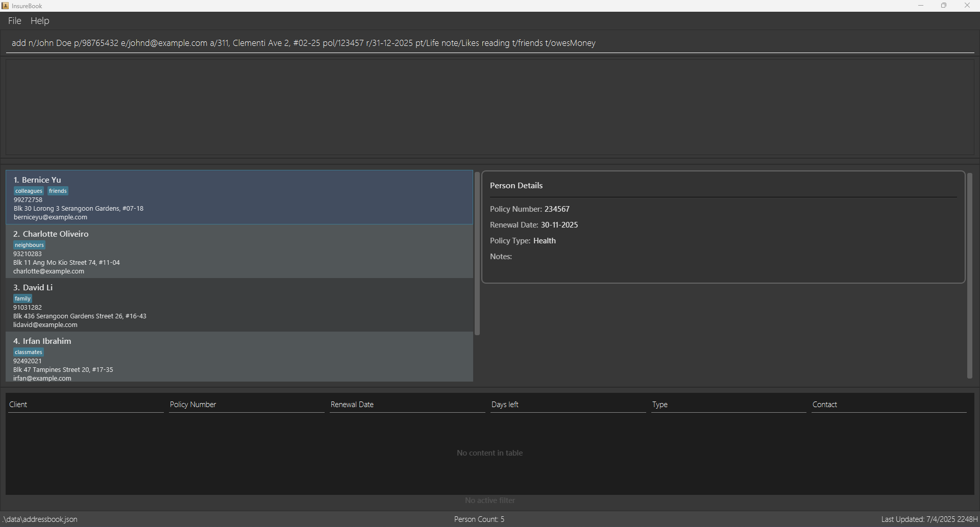Screen dimensions: 980x527
Task: Click the colleagues tag on Bernice Yu
Action: (29, 191)
